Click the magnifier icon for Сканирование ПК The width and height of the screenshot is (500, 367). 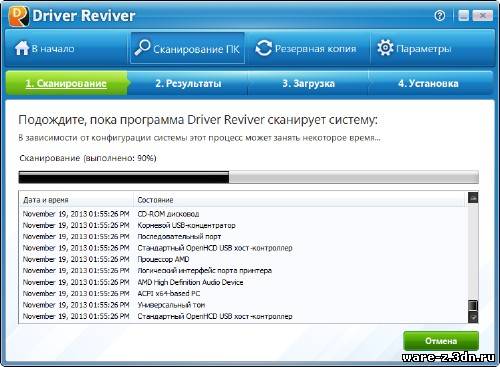pyautogui.click(x=142, y=48)
